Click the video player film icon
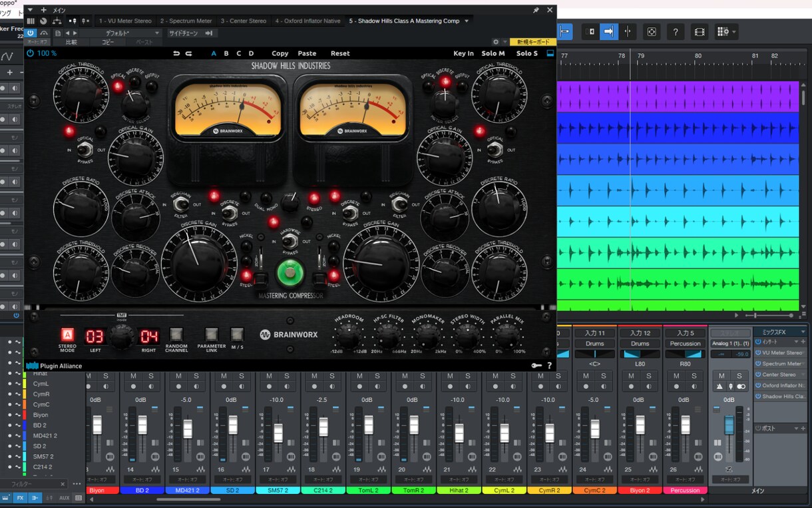The image size is (812, 508). (x=699, y=32)
